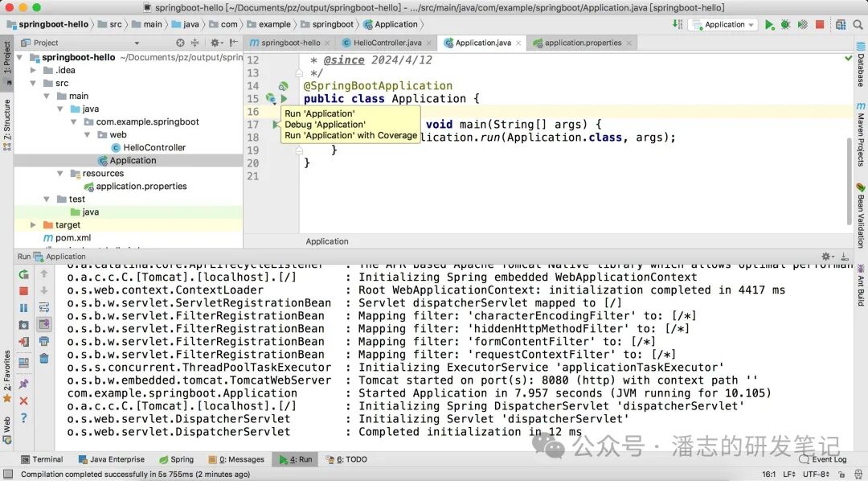Image resolution: width=868 pixels, height=481 pixels.
Task: Hide the Project tool window
Action: 234,43
